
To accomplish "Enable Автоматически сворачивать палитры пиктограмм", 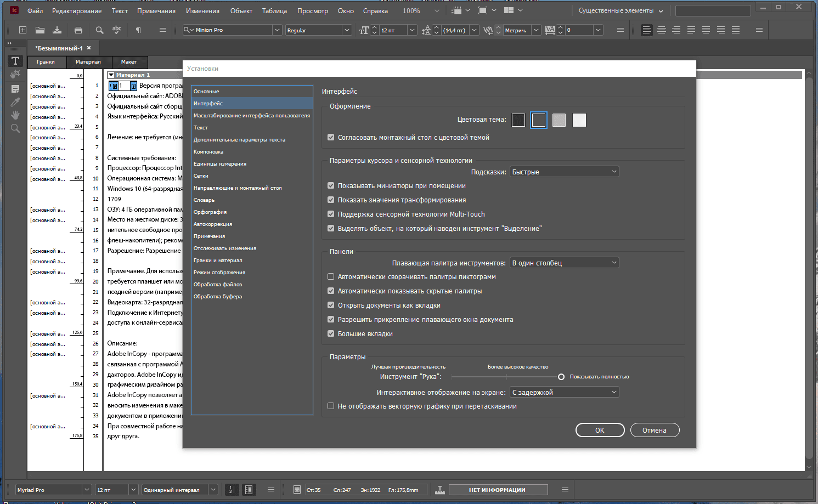I will pyautogui.click(x=331, y=277).
